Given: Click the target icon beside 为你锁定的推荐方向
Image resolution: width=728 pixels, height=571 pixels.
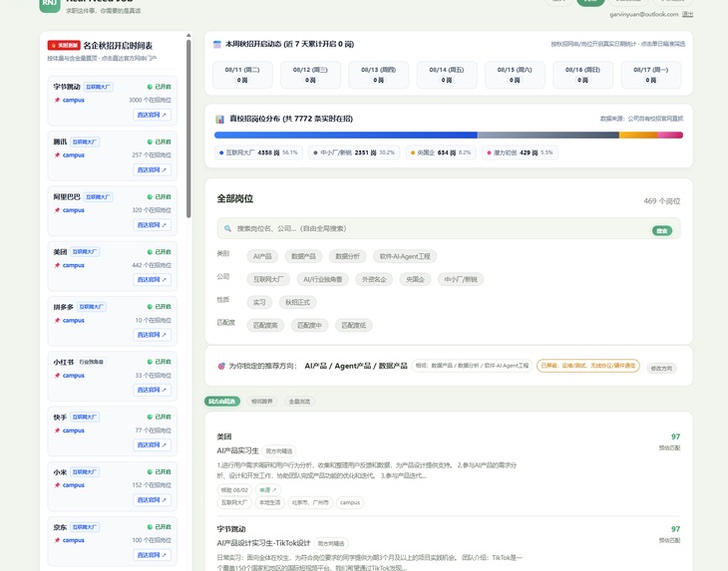Looking at the screenshot, I should click(x=221, y=366).
